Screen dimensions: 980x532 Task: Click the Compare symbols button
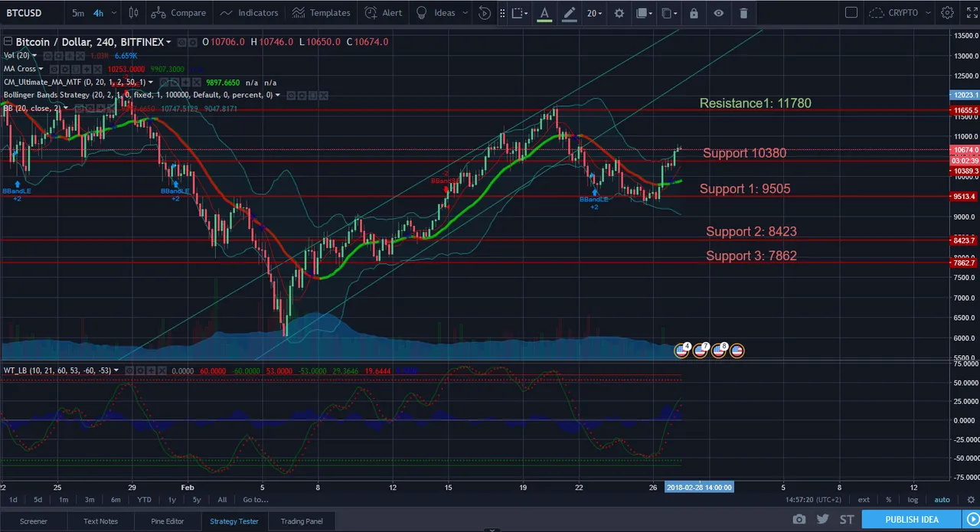(178, 13)
